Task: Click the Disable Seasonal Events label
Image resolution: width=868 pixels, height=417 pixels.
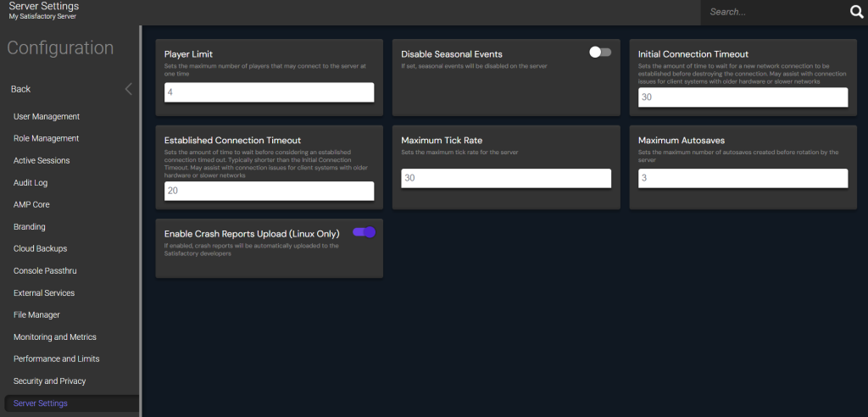Action: [x=452, y=54]
